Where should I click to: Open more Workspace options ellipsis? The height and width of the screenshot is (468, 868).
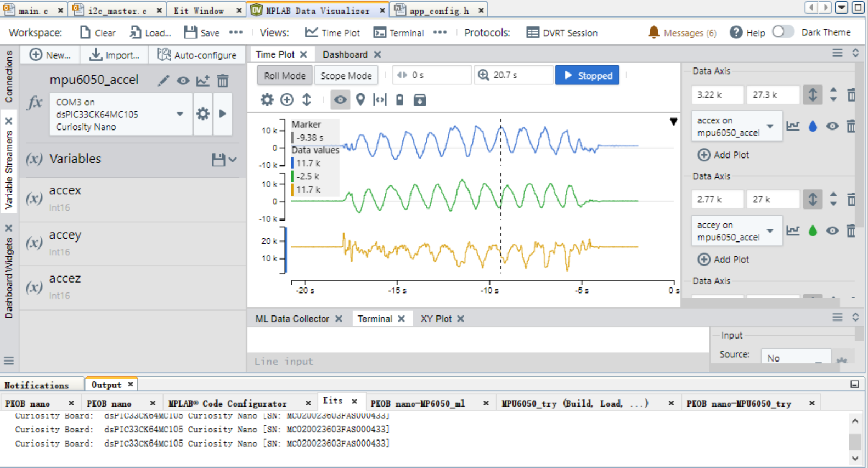[x=236, y=32]
